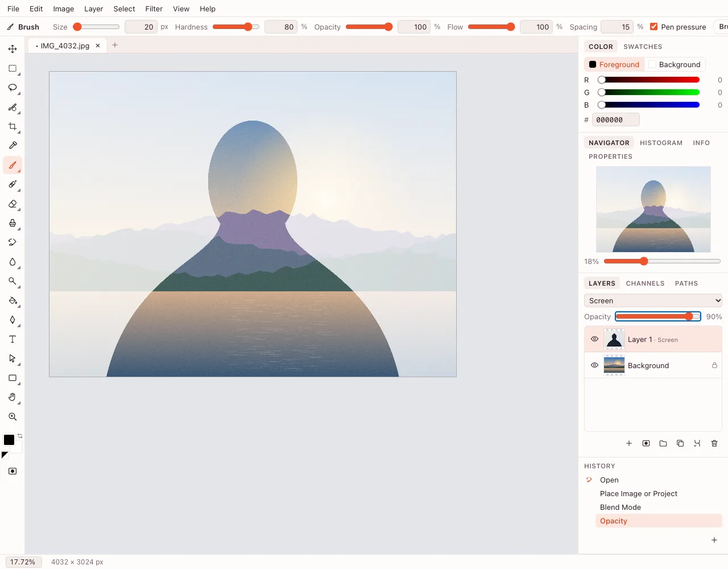Select the Rectangle shape tool
Image resolution: width=728 pixels, height=569 pixels.
[x=13, y=378]
